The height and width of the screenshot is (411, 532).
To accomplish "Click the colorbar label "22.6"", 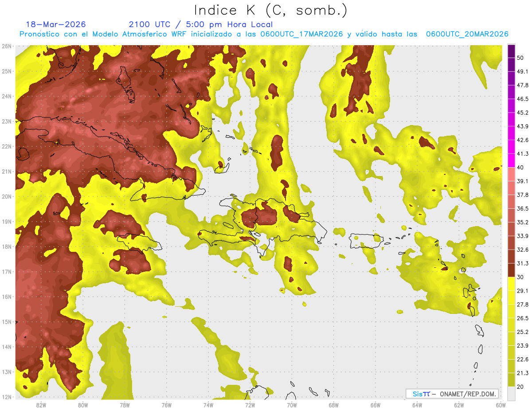I will tap(523, 360).
